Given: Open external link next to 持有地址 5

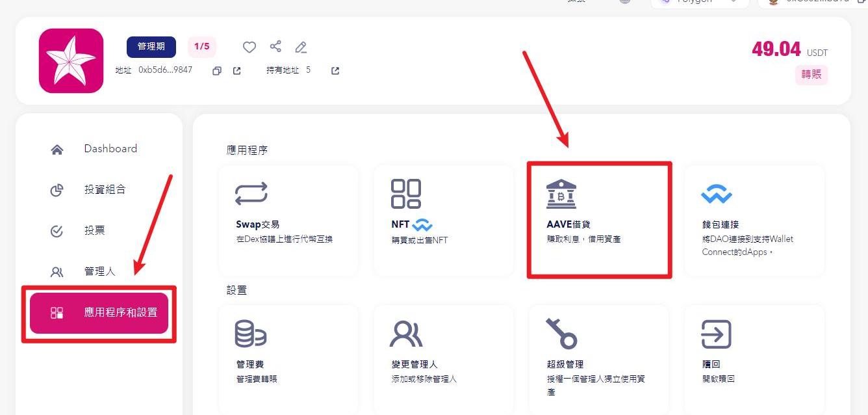Looking at the screenshot, I should pyautogui.click(x=335, y=70).
